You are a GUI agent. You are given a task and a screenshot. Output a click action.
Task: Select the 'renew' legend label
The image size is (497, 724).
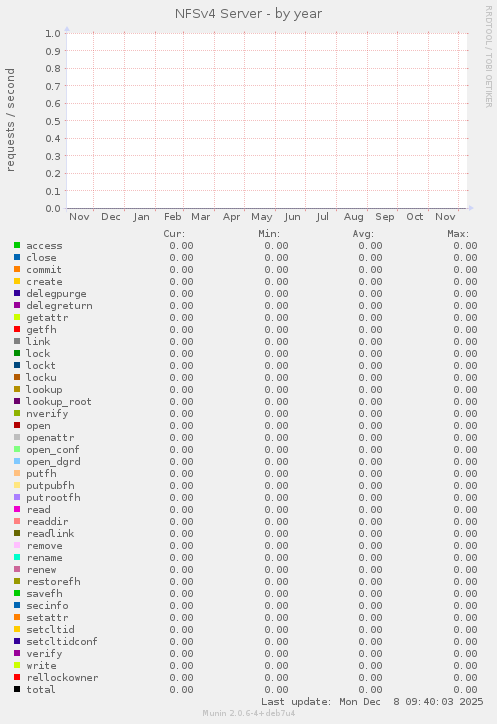41,570
